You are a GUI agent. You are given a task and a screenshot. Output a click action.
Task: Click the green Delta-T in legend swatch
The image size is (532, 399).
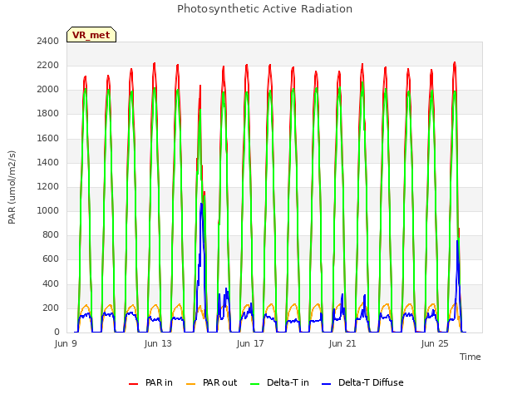(x=255, y=384)
